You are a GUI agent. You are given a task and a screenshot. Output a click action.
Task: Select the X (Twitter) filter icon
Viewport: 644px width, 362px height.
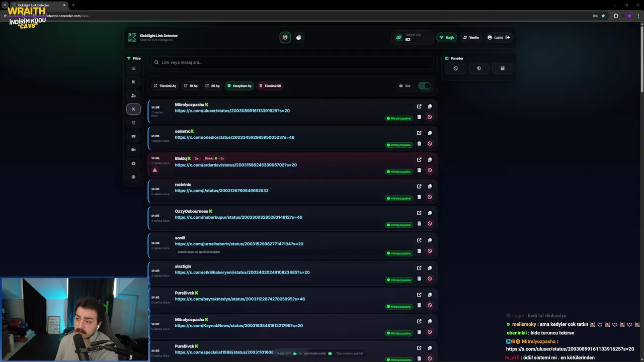click(x=133, y=109)
